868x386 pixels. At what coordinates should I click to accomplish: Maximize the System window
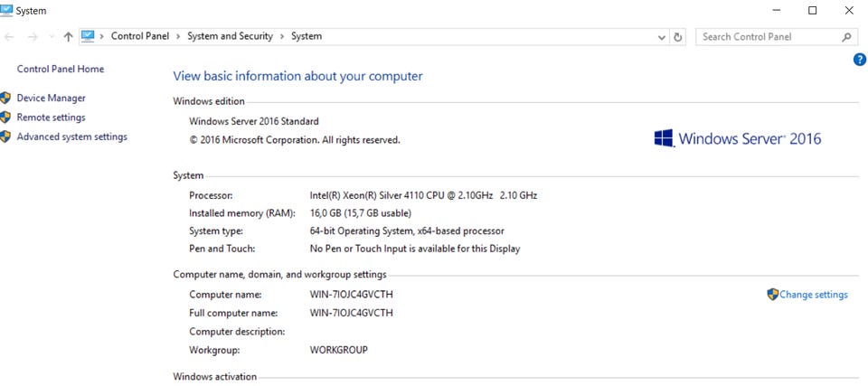(x=813, y=11)
